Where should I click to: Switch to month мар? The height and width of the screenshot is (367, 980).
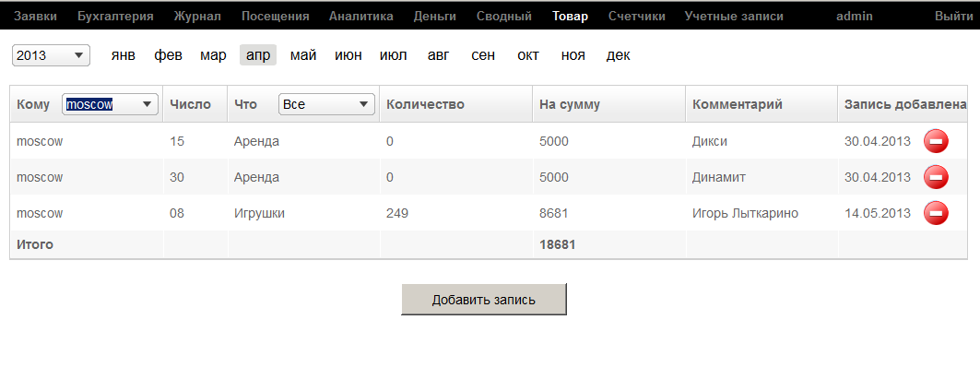(213, 55)
